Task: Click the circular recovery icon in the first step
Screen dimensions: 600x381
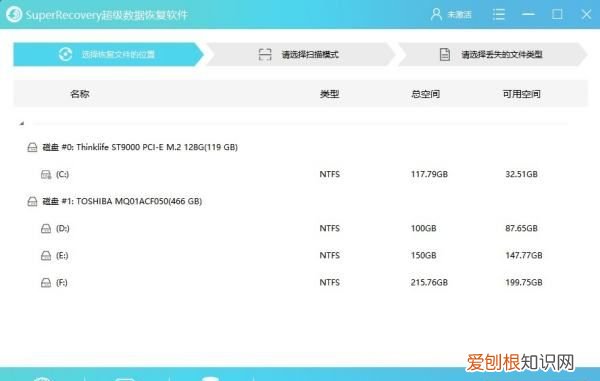Action: point(65,54)
